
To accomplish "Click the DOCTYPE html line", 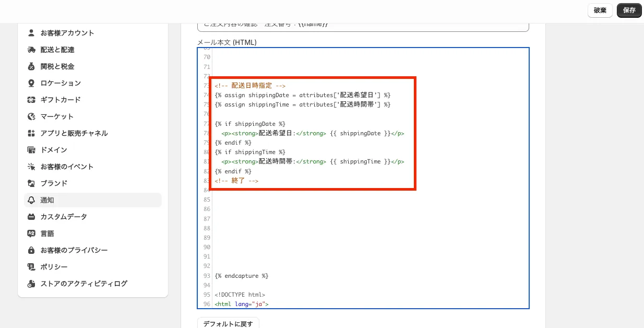I will coord(240,295).
